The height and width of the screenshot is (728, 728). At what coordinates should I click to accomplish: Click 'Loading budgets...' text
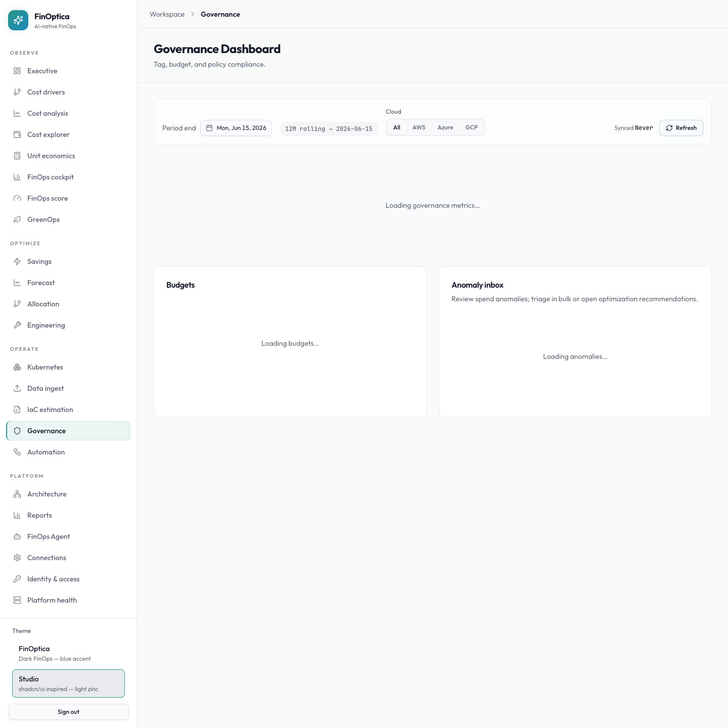(x=290, y=343)
